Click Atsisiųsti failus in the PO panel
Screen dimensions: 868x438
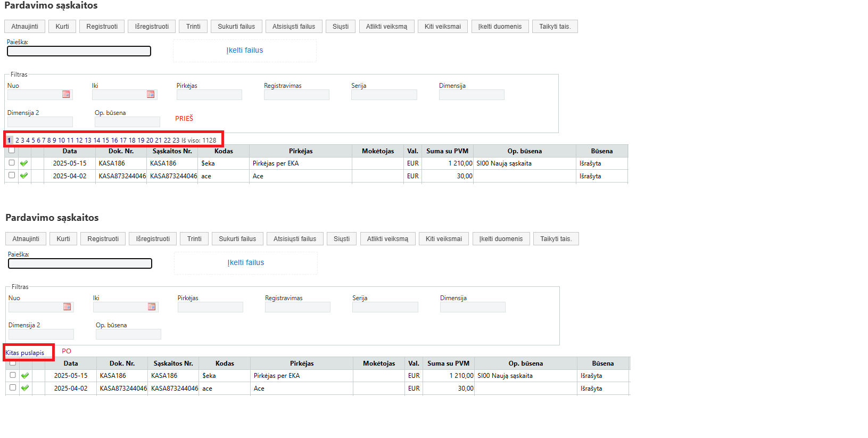click(295, 239)
